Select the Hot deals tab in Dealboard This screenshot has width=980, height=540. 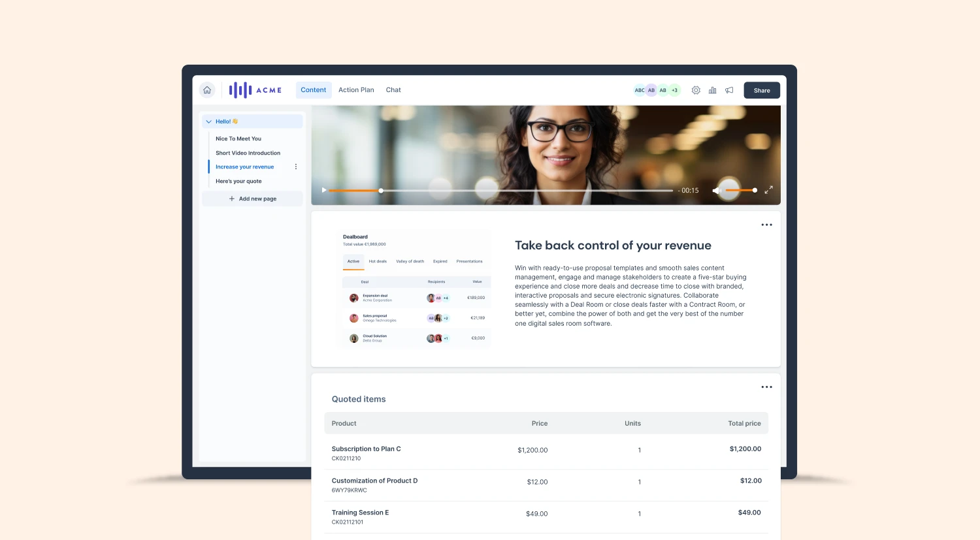[x=378, y=261]
